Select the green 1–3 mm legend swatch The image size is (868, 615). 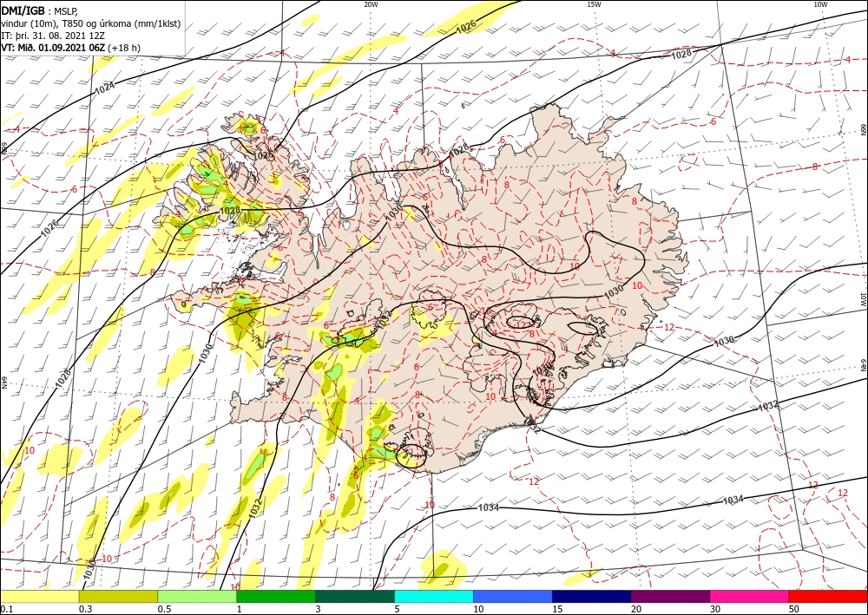click(x=276, y=596)
